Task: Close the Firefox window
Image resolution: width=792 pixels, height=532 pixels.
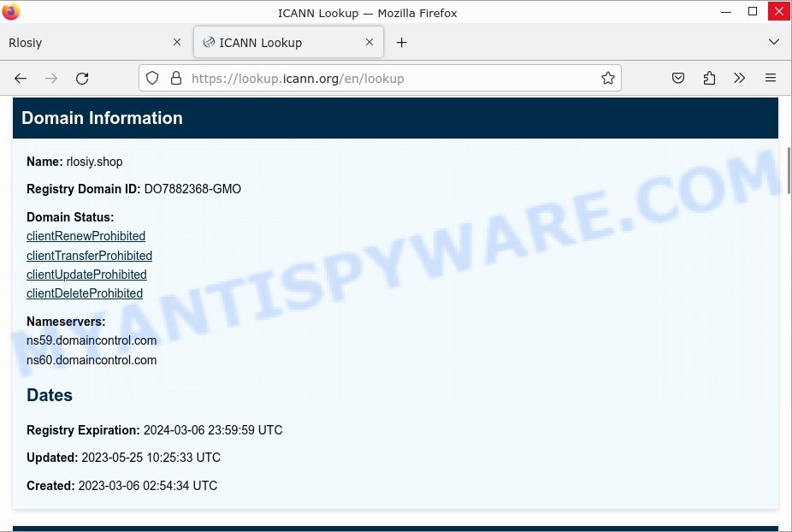Action: click(x=779, y=11)
